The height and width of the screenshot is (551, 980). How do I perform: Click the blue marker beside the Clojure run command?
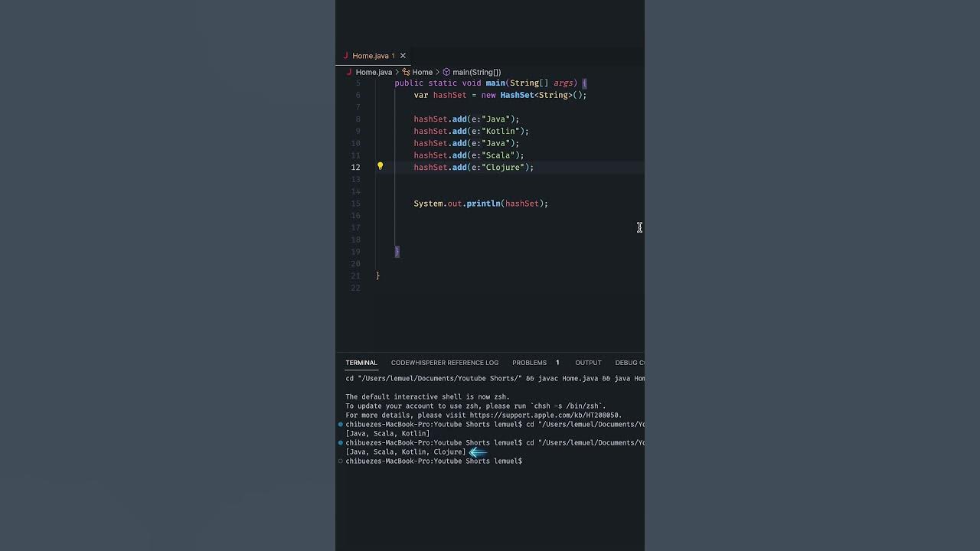[x=341, y=443]
